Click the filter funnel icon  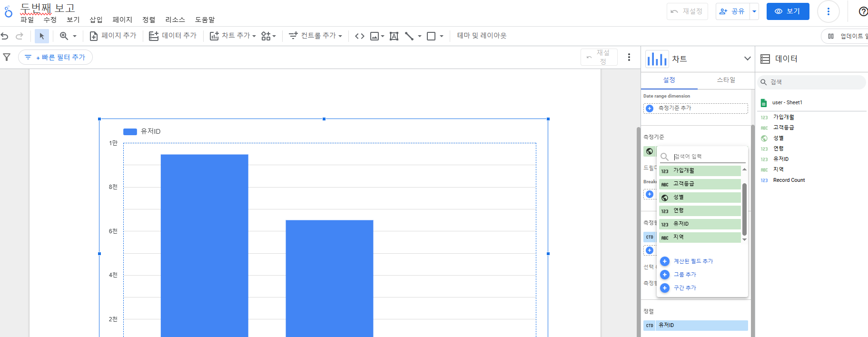click(7, 57)
